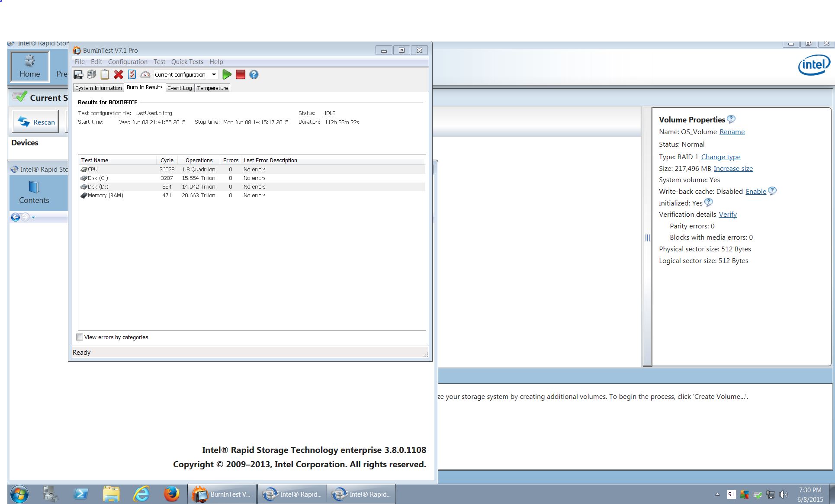Screen dimensions: 835x504
Task: Launch Internet Explorer from the taskbar
Action: pos(141,494)
